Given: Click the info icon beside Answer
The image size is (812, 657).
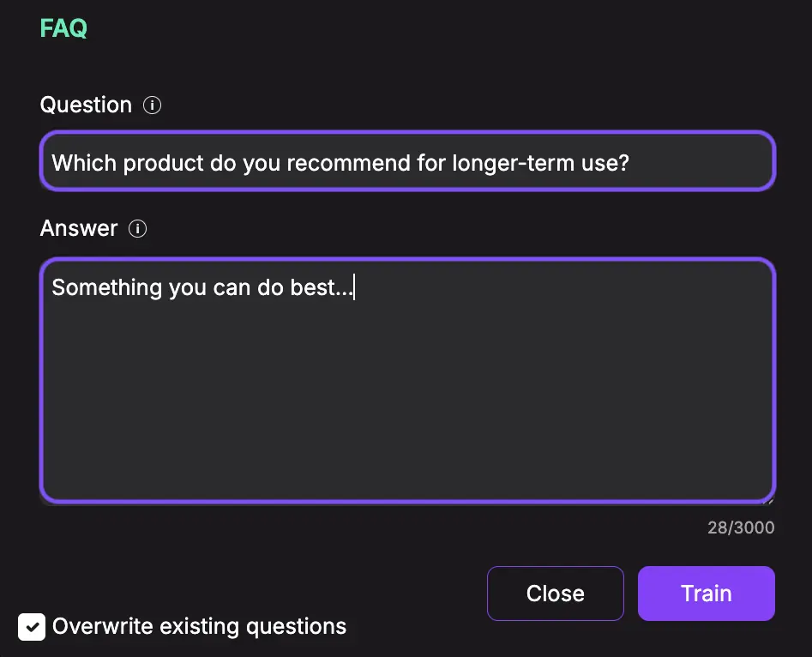Looking at the screenshot, I should click(137, 228).
